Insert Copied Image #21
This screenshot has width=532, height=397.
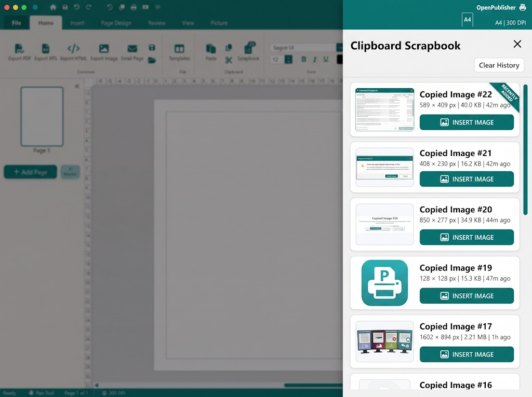pos(467,179)
